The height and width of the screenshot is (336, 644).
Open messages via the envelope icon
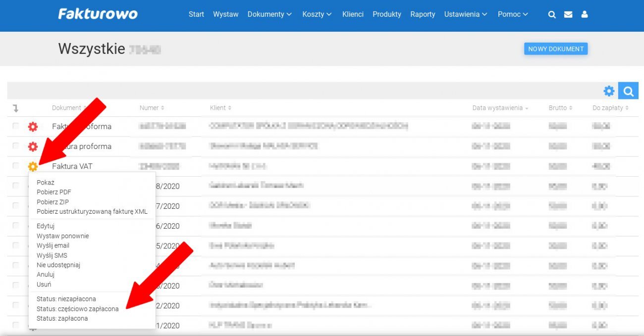[x=568, y=14]
